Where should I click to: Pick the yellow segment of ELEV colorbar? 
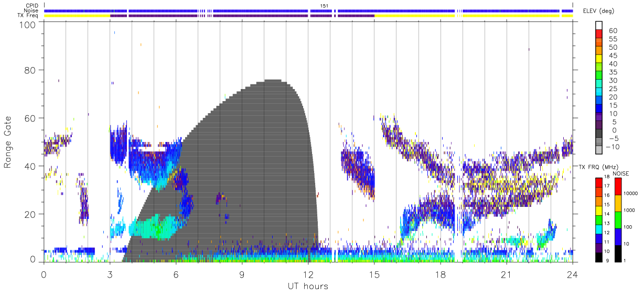click(599, 59)
